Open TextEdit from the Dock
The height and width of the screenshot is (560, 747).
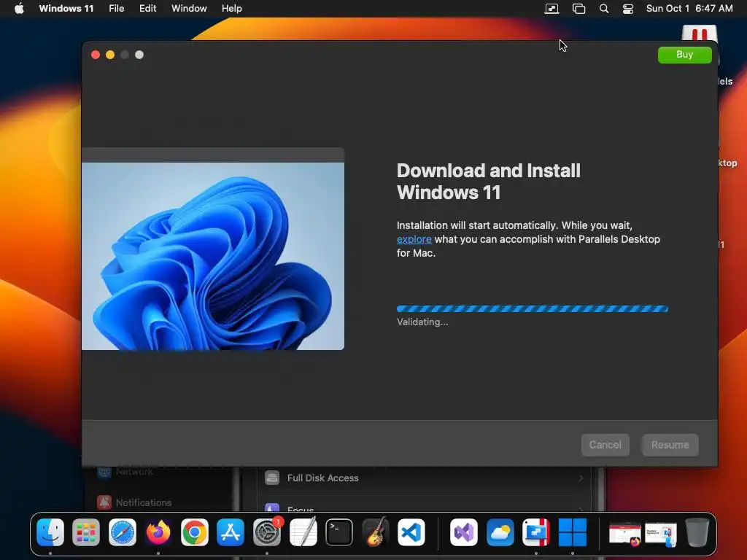(x=303, y=532)
